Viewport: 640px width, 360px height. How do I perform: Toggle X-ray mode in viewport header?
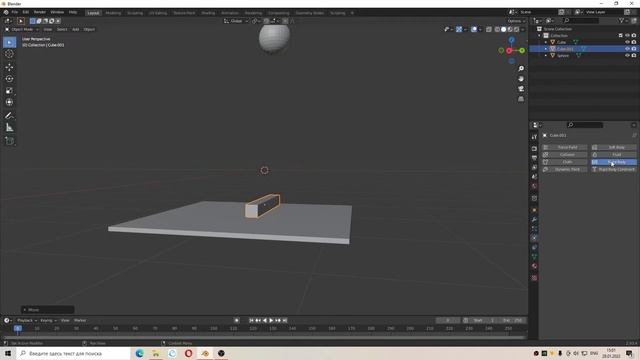[489, 29]
